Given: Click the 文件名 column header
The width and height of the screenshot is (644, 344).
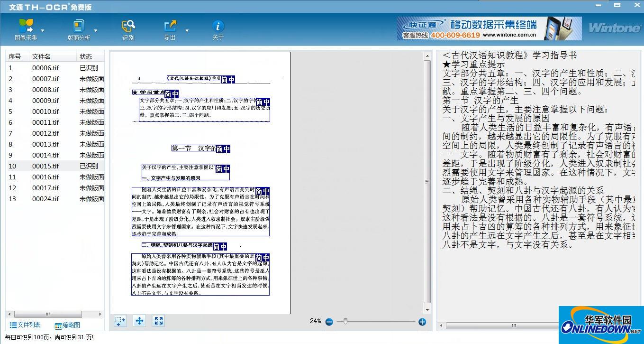Looking at the screenshot, I should pos(41,56).
